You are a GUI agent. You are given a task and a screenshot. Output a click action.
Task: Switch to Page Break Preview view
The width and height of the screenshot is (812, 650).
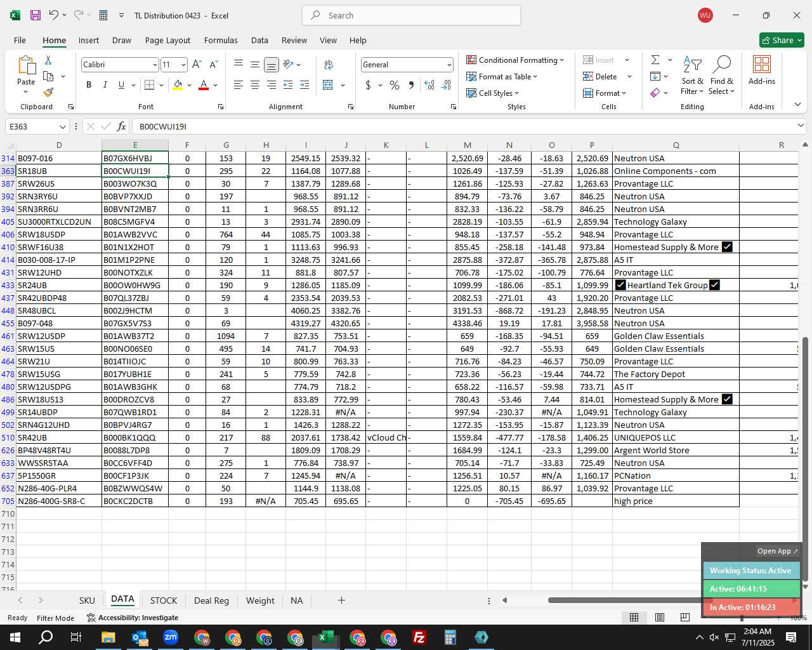coord(684,617)
